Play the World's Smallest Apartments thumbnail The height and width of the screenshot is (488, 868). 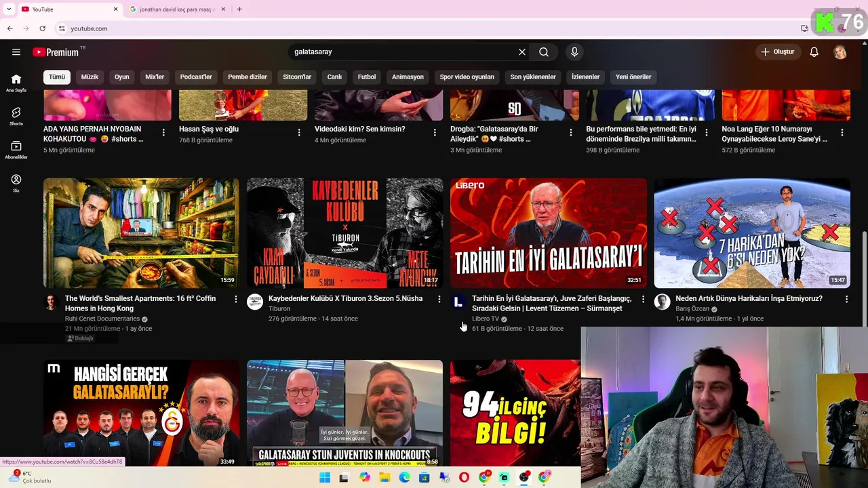click(x=141, y=233)
